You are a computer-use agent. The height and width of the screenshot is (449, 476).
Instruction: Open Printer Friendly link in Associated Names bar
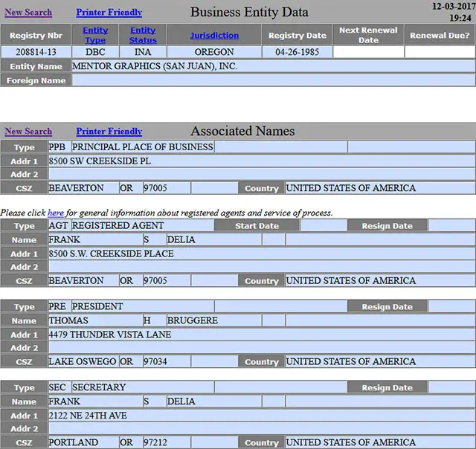[109, 132]
